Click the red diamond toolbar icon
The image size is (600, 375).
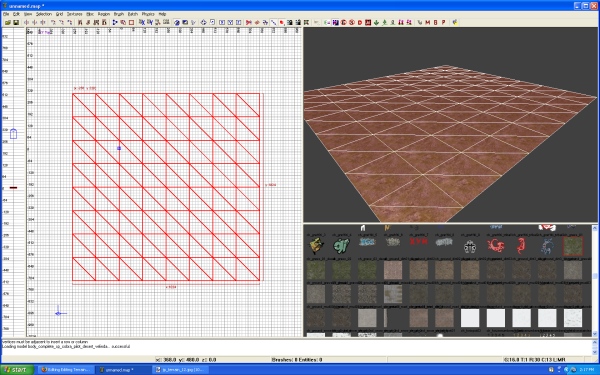pyautogui.click(x=257, y=23)
